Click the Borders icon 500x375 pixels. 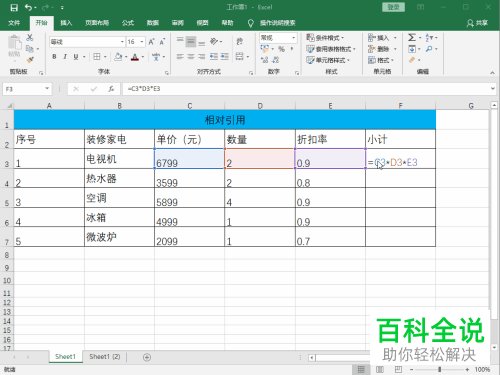click(x=97, y=57)
